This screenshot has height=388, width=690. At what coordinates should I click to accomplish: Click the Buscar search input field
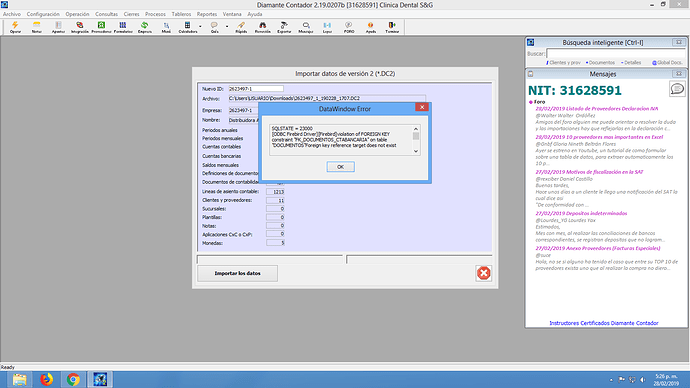[x=616, y=54]
